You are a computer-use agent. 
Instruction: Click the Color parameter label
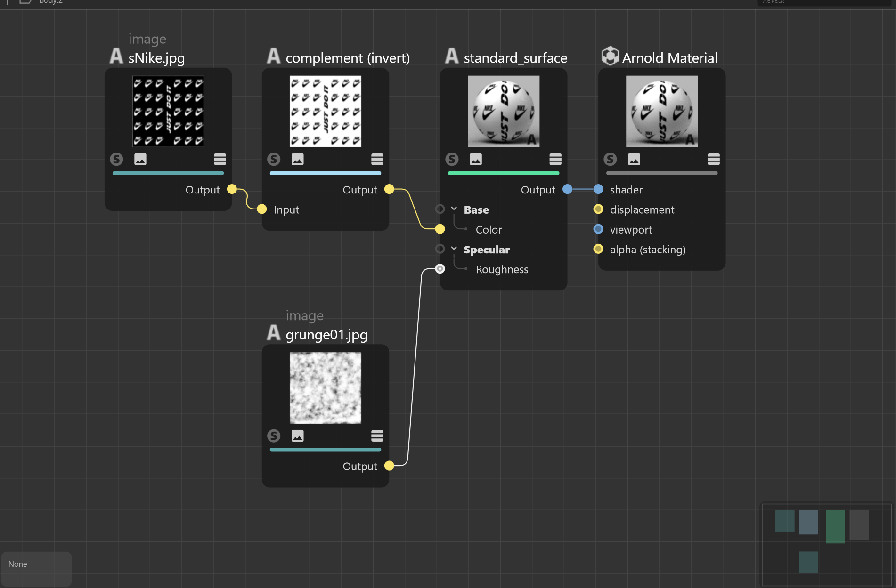pyautogui.click(x=489, y=230)
